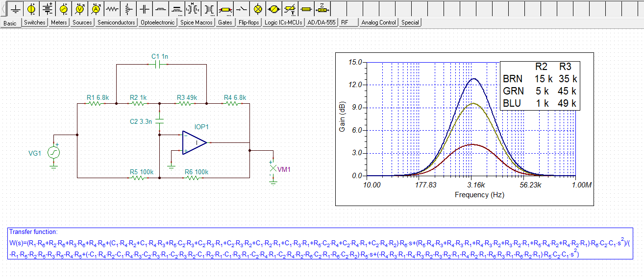
Task: Open the Sources tab
Action: point(82,23)
